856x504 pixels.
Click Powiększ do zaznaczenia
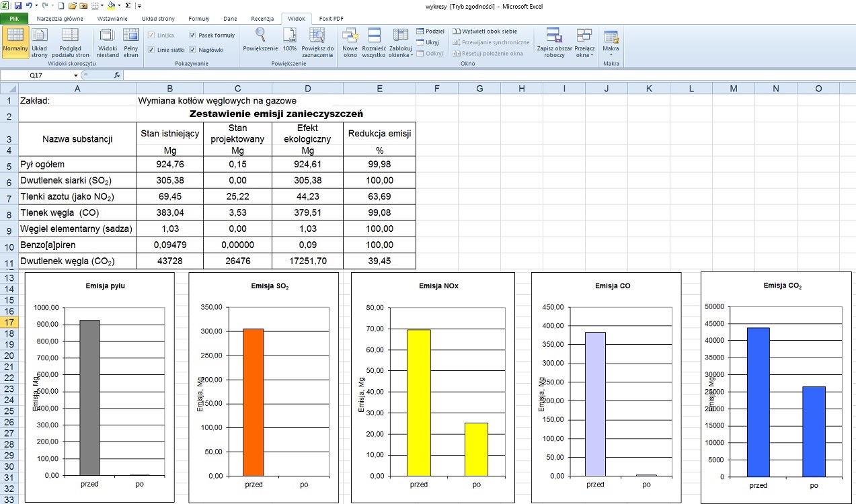pyautogui.click(x=317, y=42)
